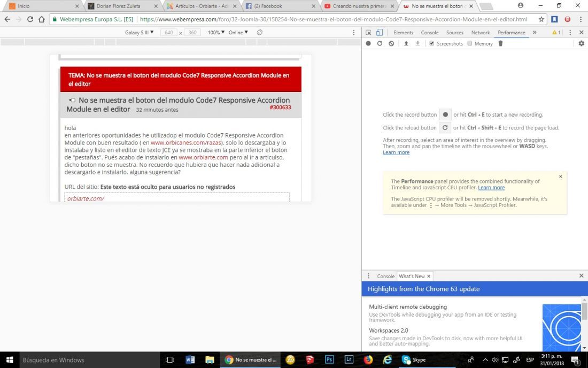Open Photoshop from the taskbar

(x=329, y=359)
